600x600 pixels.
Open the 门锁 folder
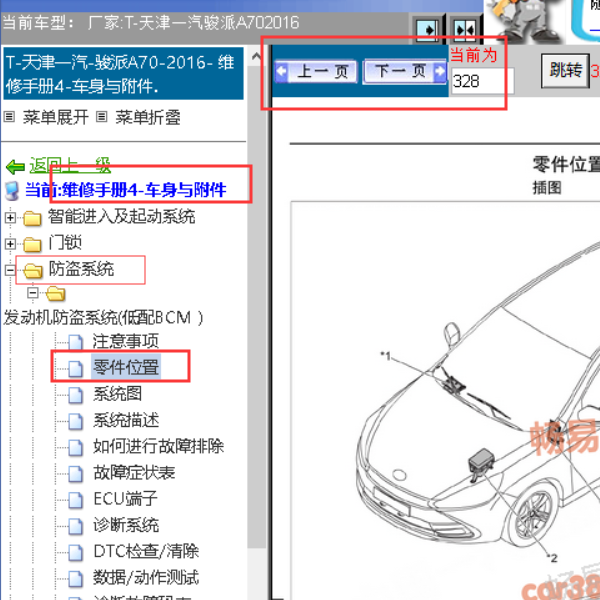click(x=65, y=243)
